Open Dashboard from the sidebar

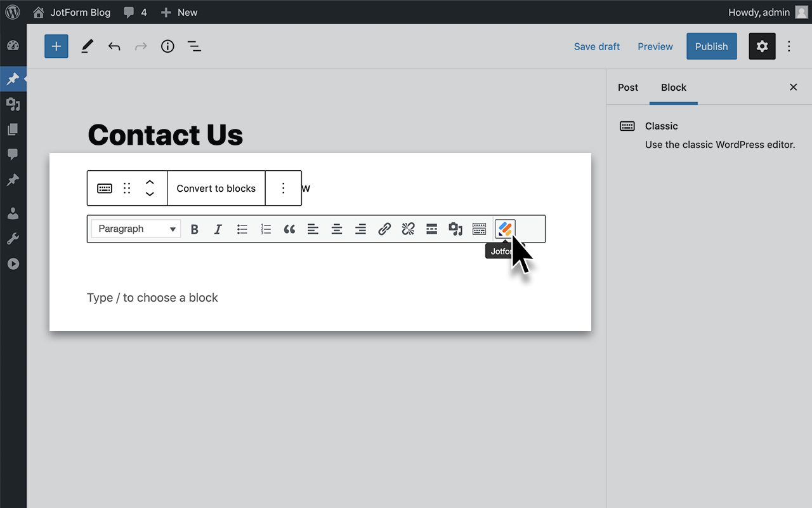click(x=13, y=46)
